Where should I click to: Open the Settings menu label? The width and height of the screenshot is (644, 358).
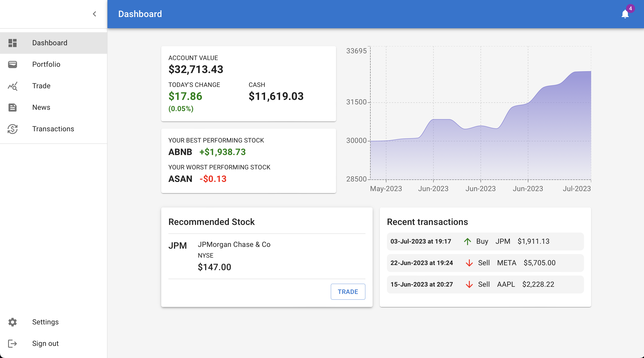click(x=45, y=322)
